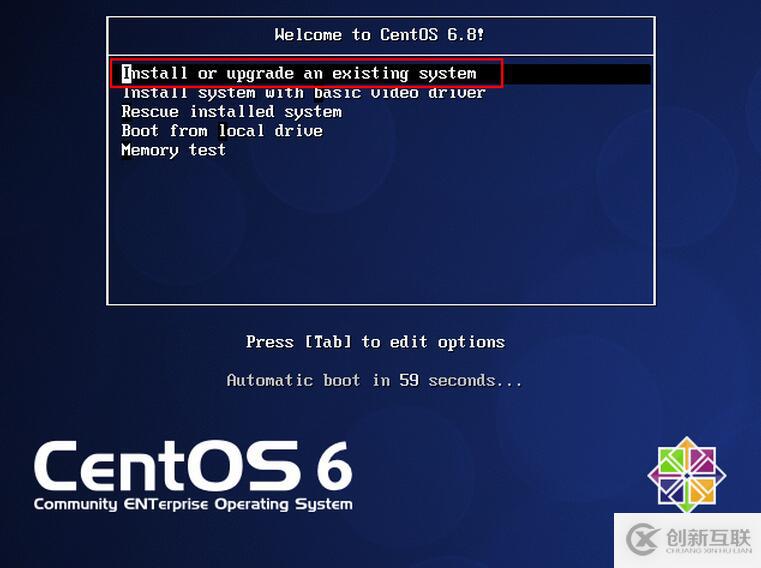Select Memory test entry
The image size is (761, 568).
(173, 150)
